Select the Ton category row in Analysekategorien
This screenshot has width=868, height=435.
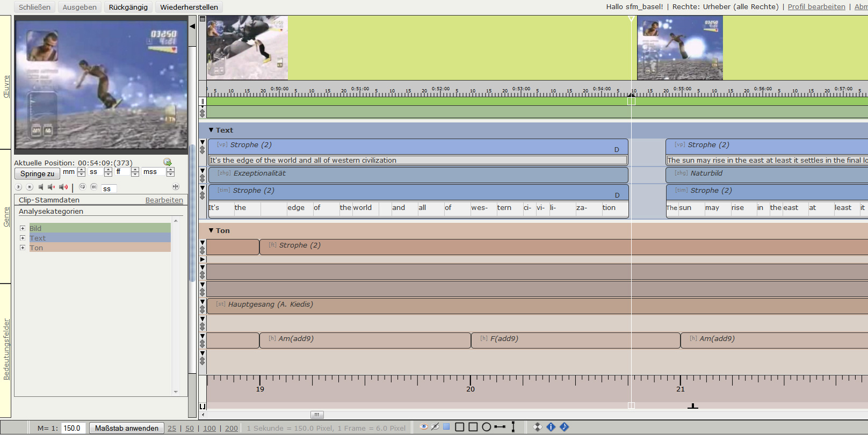100,248
